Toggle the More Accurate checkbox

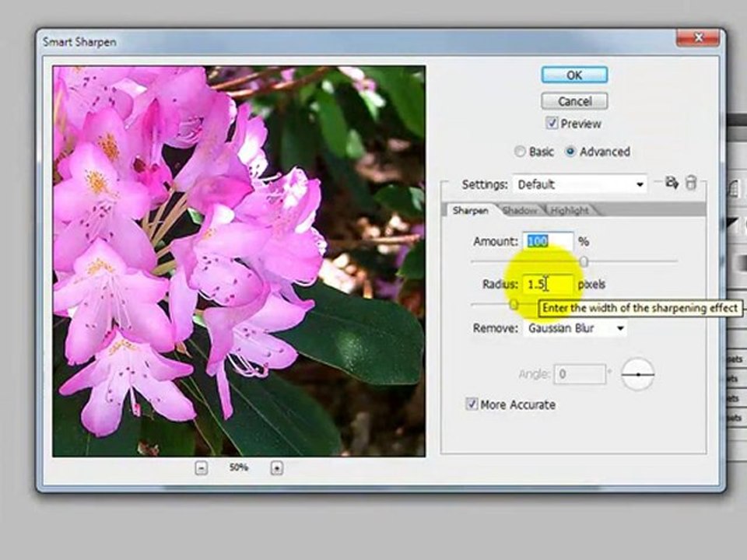472,404
